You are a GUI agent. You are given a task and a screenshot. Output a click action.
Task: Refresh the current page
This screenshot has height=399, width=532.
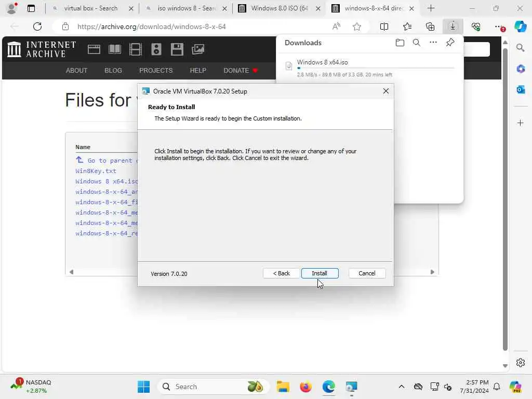pyautogui.click(x=37, y=26)
